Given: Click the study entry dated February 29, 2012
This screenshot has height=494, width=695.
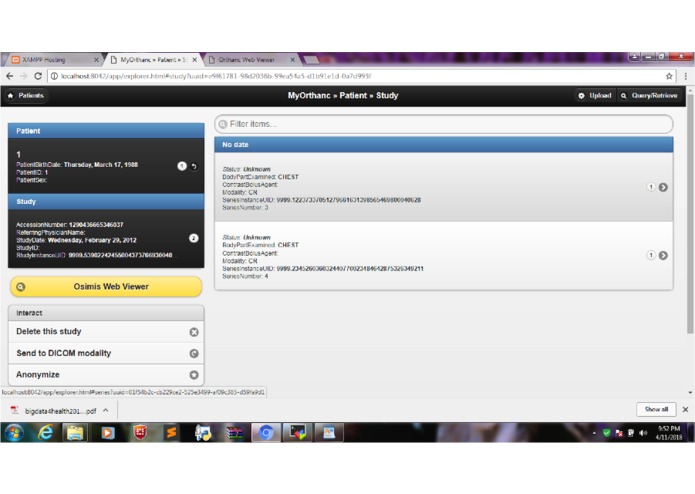Looking at the screenshot, I should point(106,239).
